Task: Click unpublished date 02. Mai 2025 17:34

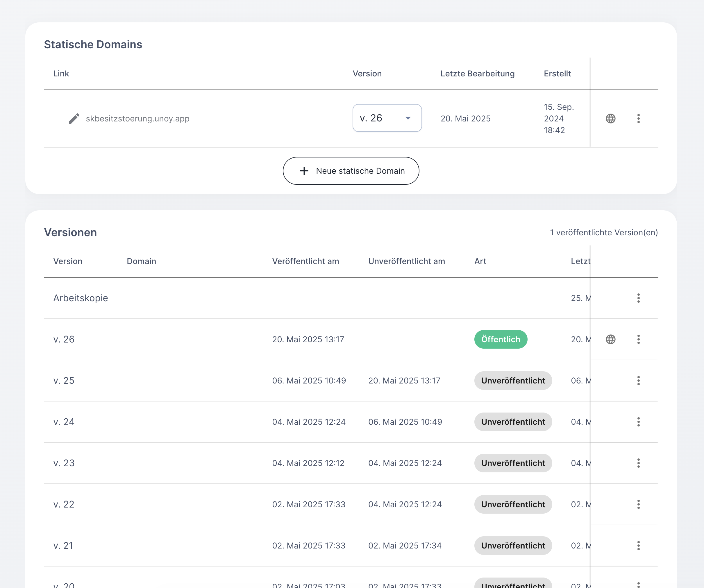Action: (x=405, y=546)
